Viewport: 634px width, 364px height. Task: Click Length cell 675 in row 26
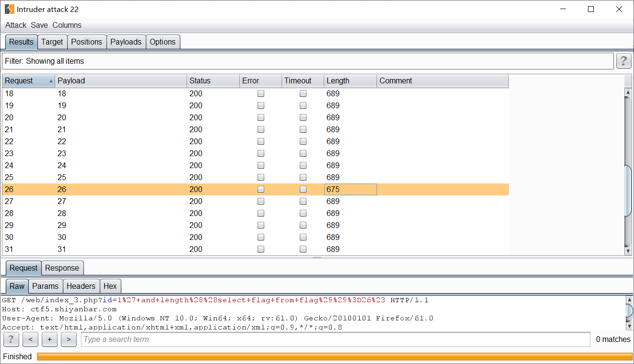coord(350,190)
